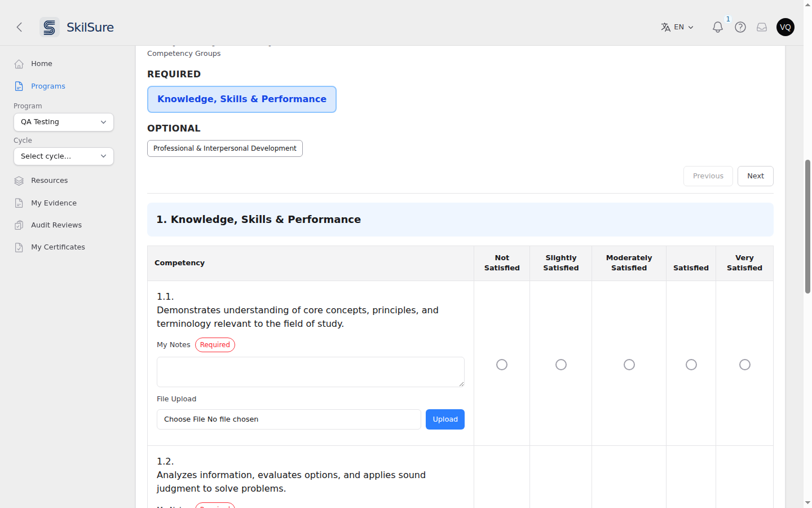Select Not Satisfied for competency 1.1
The image size is (812, 508).
tap(502, 365)
